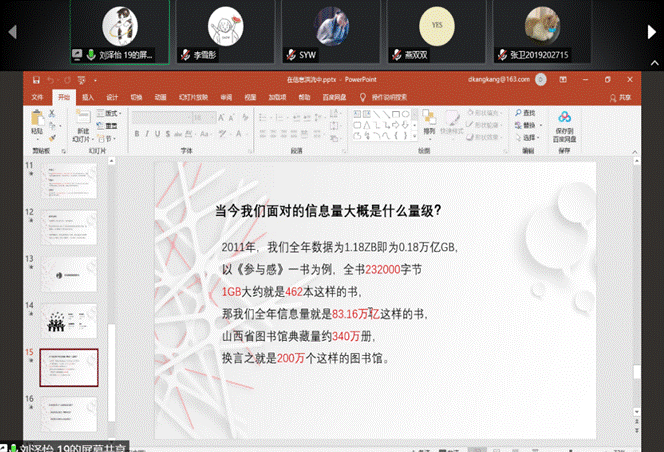Click the Save to Baidu Netdisk icon
This screenshot has height=452, width=664.
pyautogui.click(x=563, y=122)
